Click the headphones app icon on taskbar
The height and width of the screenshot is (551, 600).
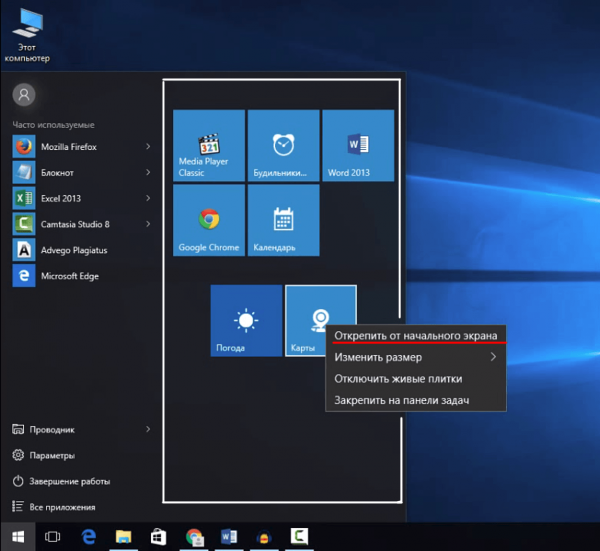coord(264,536)
